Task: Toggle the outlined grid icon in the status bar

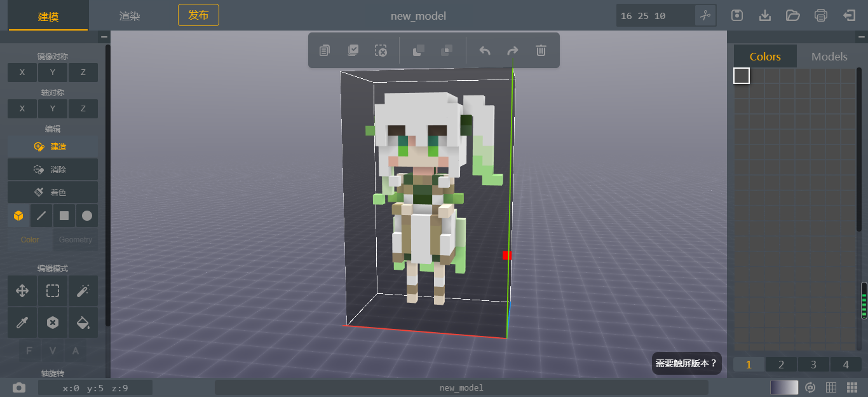Action: 831,387
